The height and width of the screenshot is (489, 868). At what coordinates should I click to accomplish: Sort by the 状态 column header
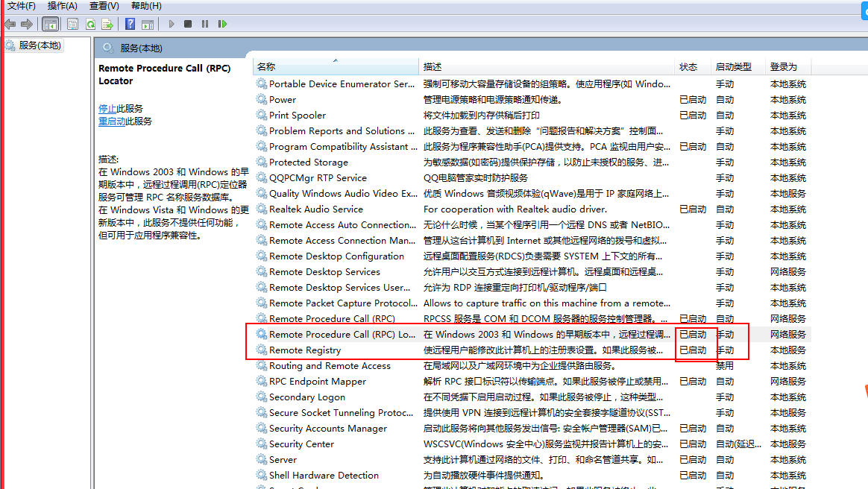pos(693,66)
